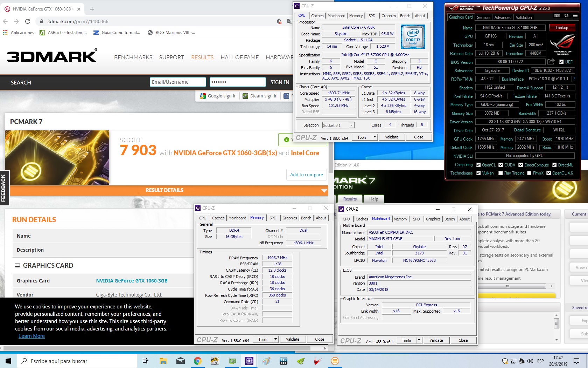Open Task View on the taskbar

click(146, 361)
